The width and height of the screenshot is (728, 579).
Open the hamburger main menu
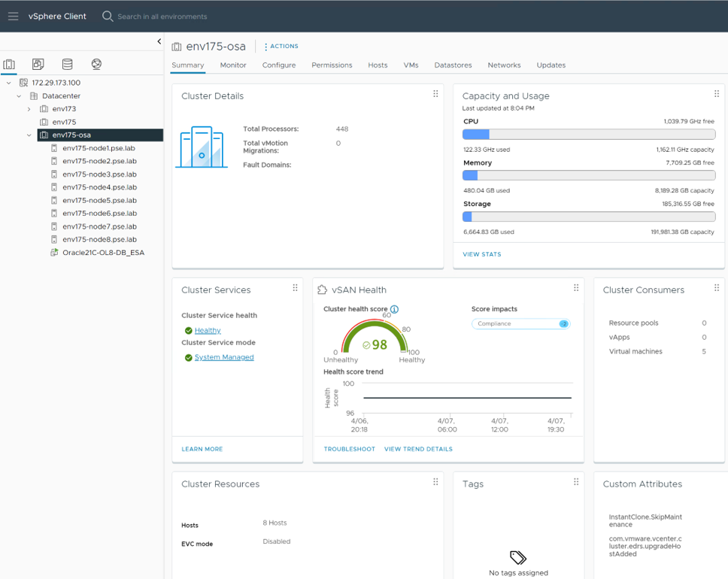13,16
